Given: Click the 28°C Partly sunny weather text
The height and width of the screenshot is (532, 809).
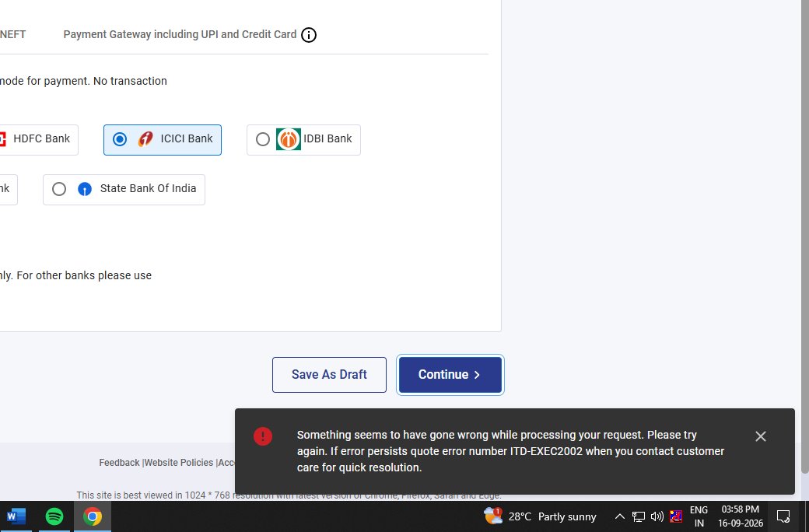Looking at the screenshot, I should 552,516.
